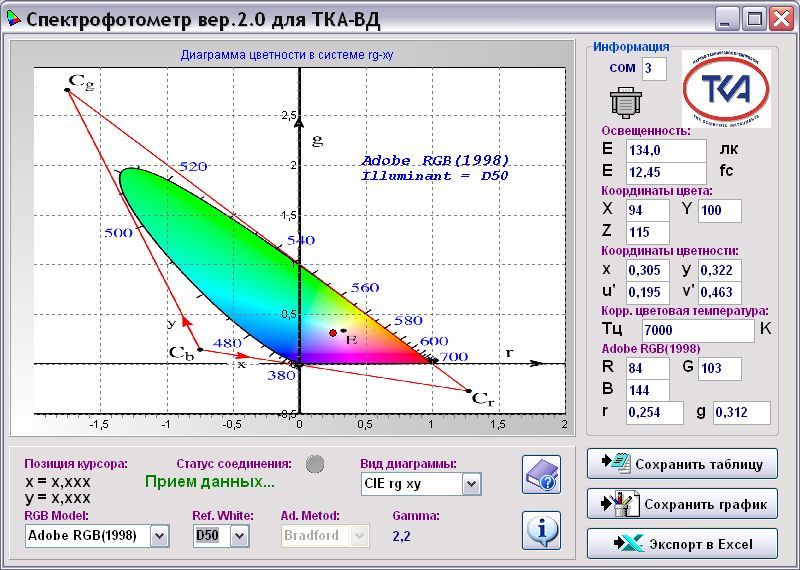Click the illuminance lux value field
Viewport: 800px width, 570px height.
pyautogui.click(x=666, y=149)
